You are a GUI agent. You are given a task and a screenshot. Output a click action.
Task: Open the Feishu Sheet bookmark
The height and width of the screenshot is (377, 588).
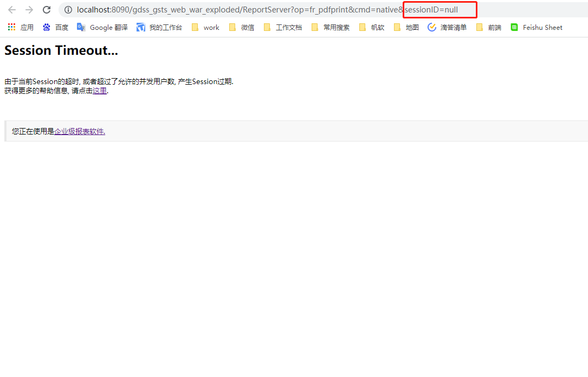tap(537, 28)
